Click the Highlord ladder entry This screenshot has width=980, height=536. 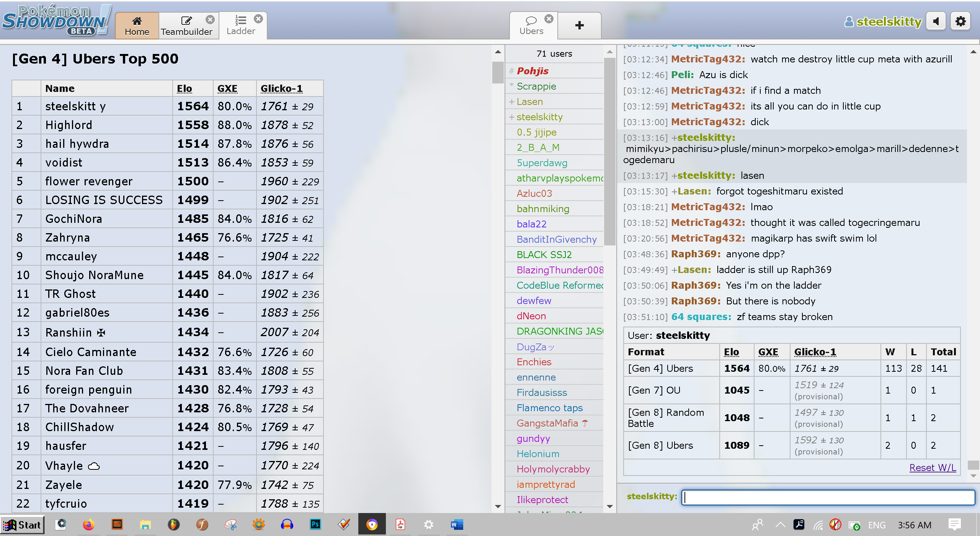coord(69,125)
